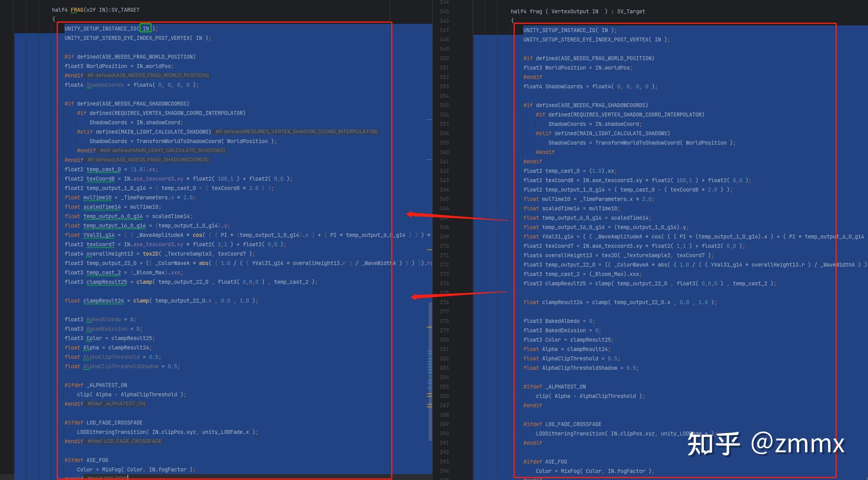This screenshot has width=868, height=480.
Task: Click the LODDitheringTransition function call
Action: pos(113,432)
